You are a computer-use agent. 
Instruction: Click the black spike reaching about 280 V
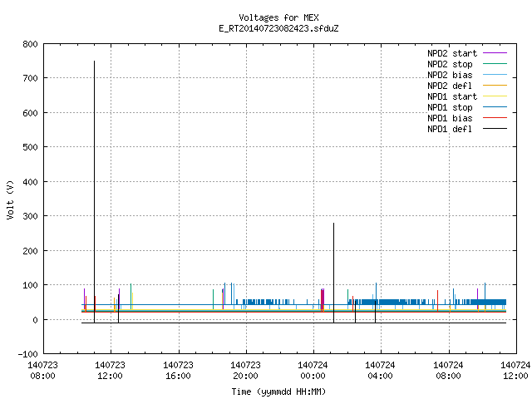[x=334, y=273]
